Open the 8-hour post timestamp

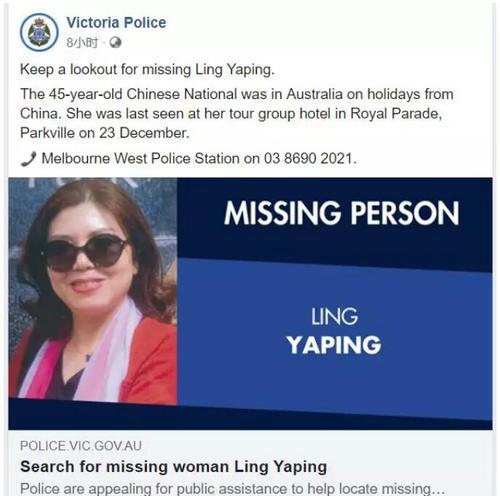82,43
